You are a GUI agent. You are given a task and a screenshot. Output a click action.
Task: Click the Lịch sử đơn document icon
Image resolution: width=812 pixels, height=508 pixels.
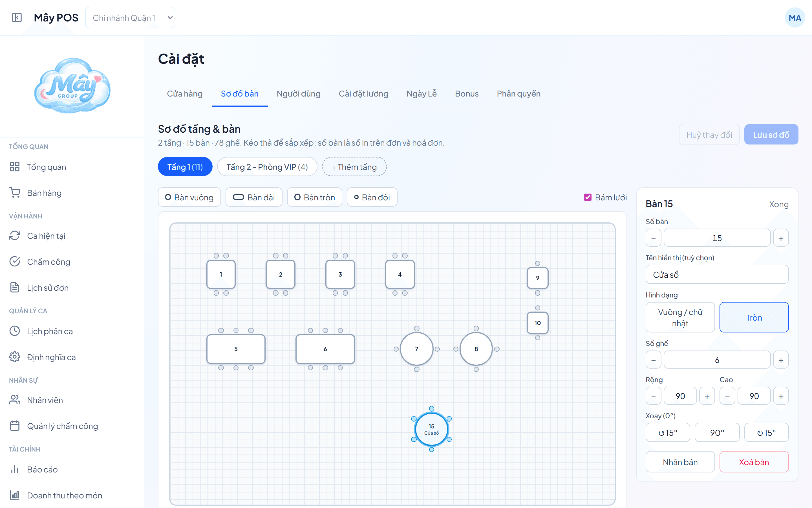coord(14,288)
